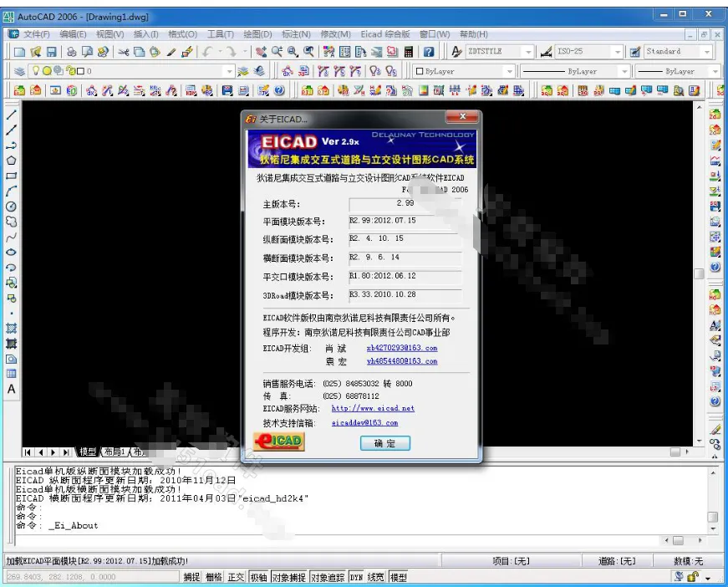The width and height of the screenshot is (728, 587).
Task: Open the Standard table style dropdown
Action: coord(707,52)
